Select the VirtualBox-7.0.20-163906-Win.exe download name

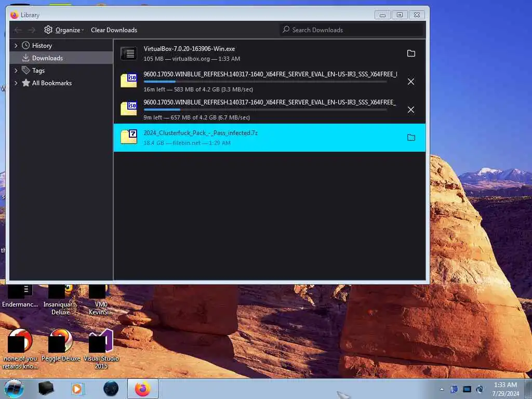click(x=189, y=49)
